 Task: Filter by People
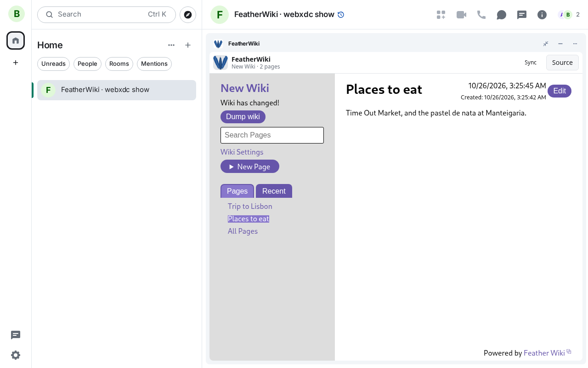click(x=87, y=64)
